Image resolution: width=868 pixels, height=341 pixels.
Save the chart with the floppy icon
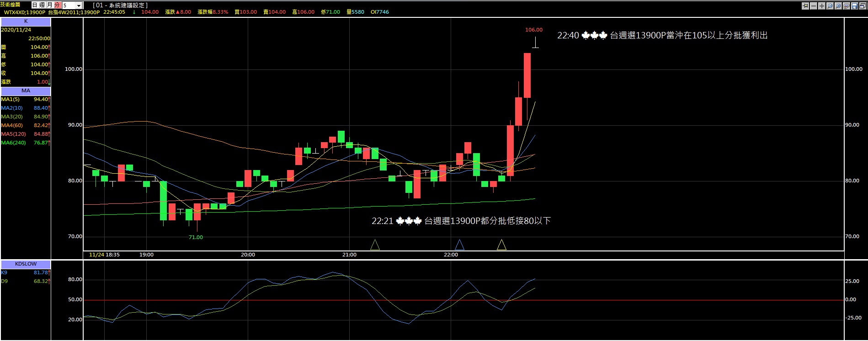[x=855, y=6]
